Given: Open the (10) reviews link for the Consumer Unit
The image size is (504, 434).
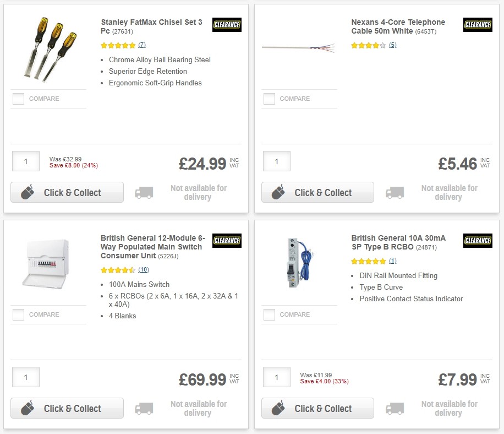Looking at the screenshot, I should 144,270.
